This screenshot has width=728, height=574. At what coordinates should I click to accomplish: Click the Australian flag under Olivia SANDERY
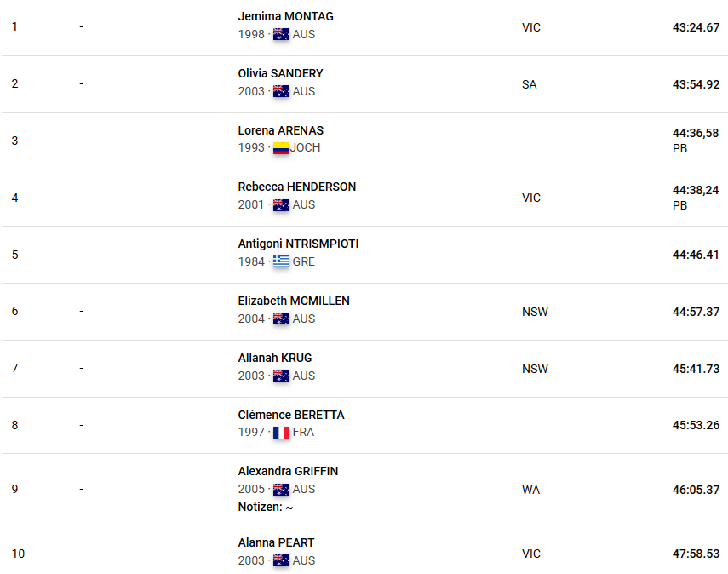coord(281,91)
